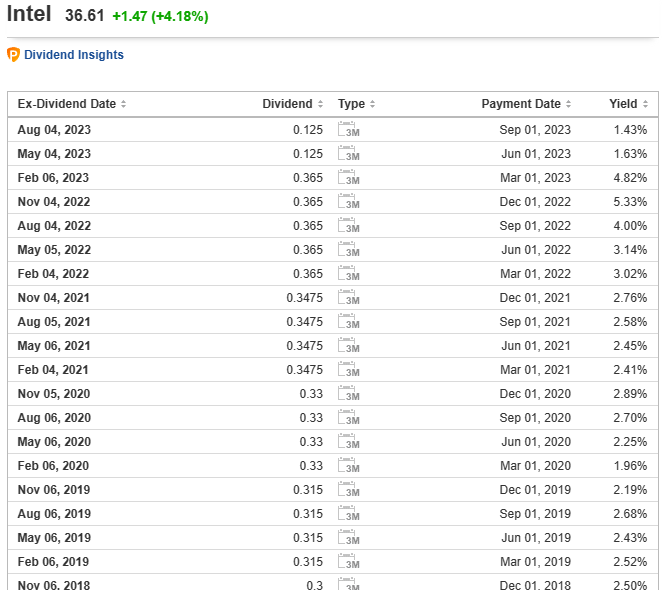Screen dimensions: 671x590
Task: Click payment date Dec 01, 2019
Action: coord(535,489)
